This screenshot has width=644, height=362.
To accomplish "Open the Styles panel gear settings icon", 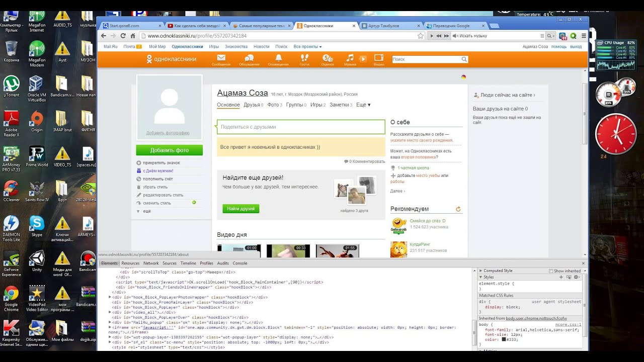I will (577, 277).
